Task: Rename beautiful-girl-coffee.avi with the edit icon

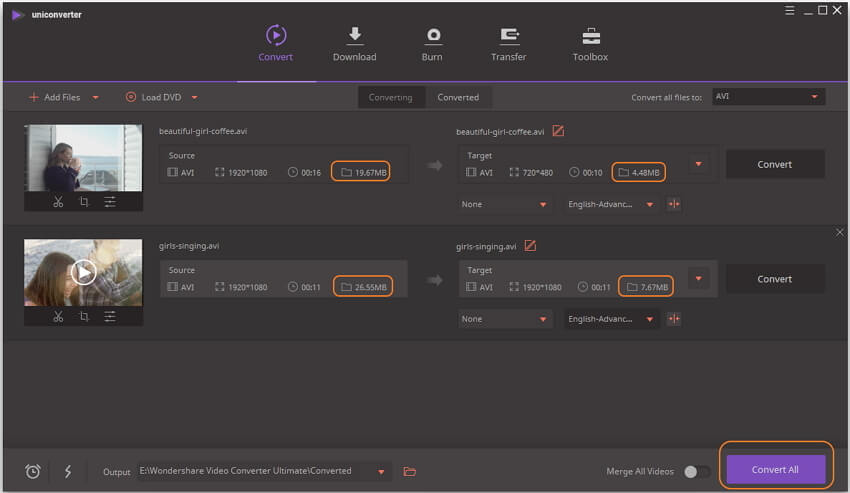Action: point(558,131)
